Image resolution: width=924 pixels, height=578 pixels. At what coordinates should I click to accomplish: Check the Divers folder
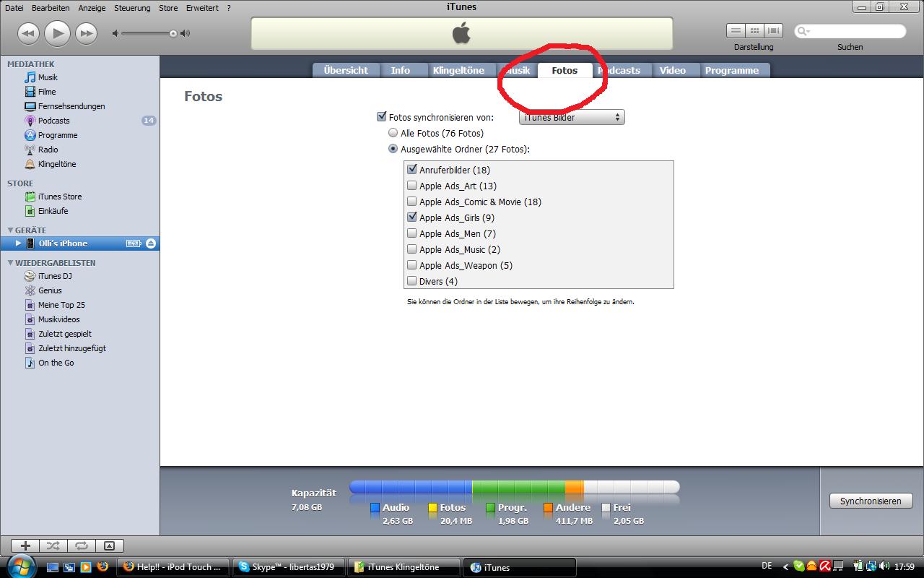[412, 281]
